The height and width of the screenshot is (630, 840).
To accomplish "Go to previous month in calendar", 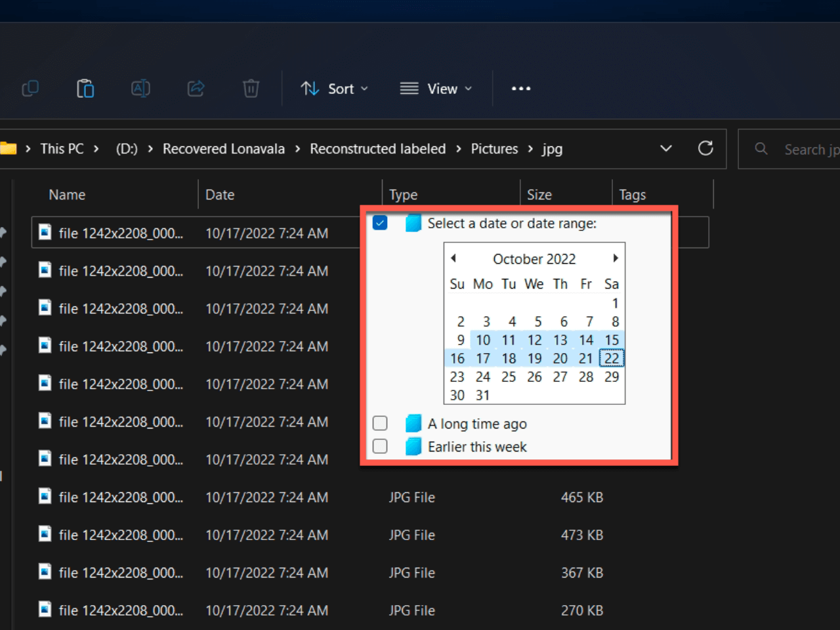I will point(453,259).
